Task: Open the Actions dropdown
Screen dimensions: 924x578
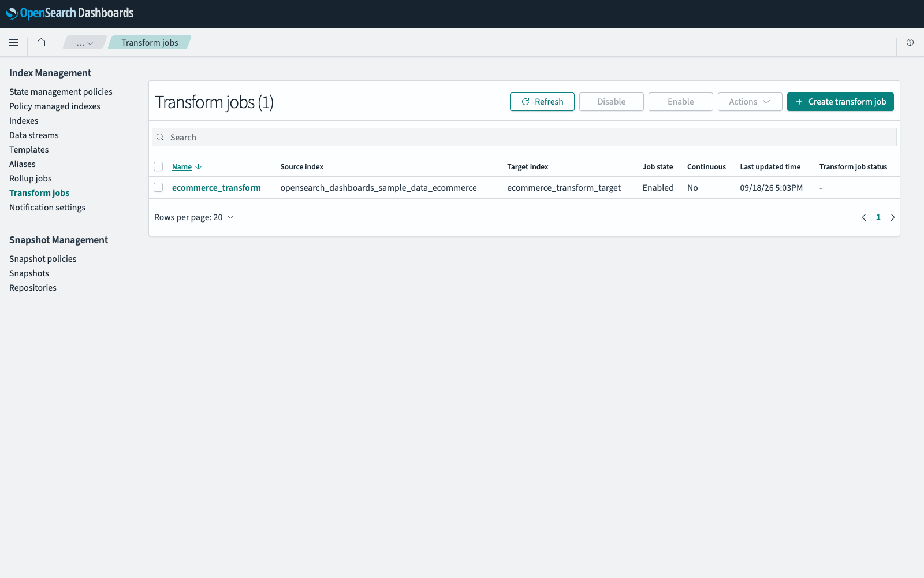Action: 750,102
